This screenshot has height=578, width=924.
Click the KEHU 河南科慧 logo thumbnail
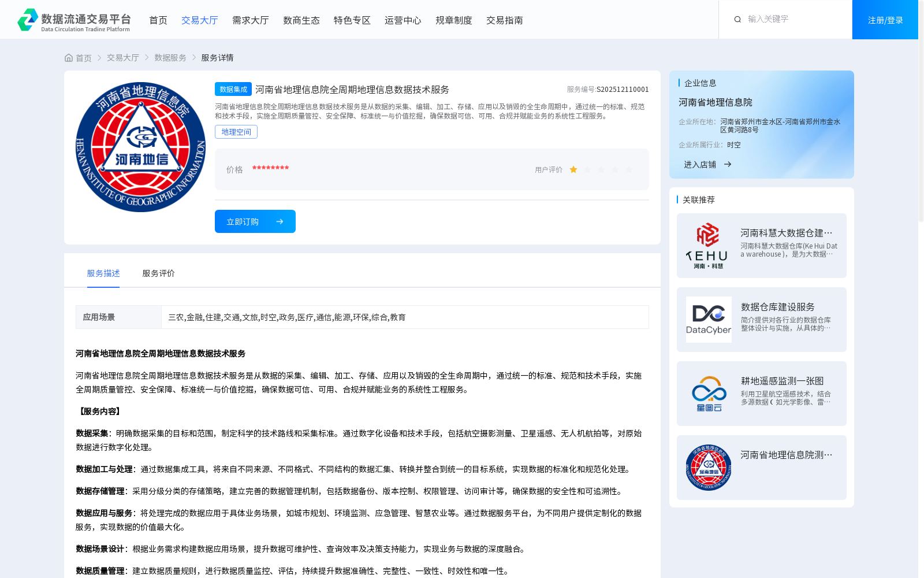[x=709, y=246]
